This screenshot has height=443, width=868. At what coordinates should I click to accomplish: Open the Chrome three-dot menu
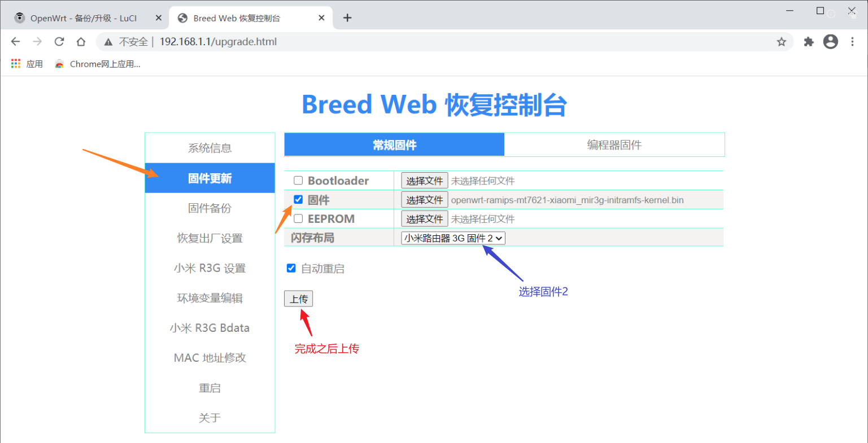(x=853, y=42)
